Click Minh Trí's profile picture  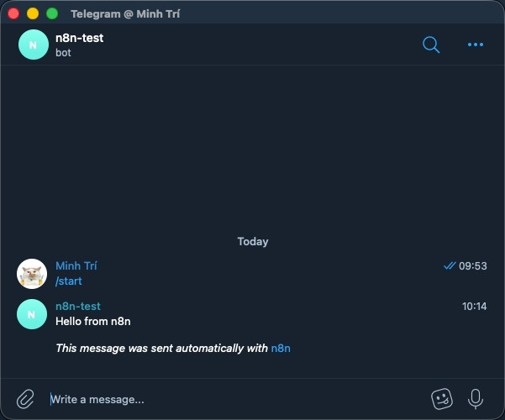[x=32, y=274]
